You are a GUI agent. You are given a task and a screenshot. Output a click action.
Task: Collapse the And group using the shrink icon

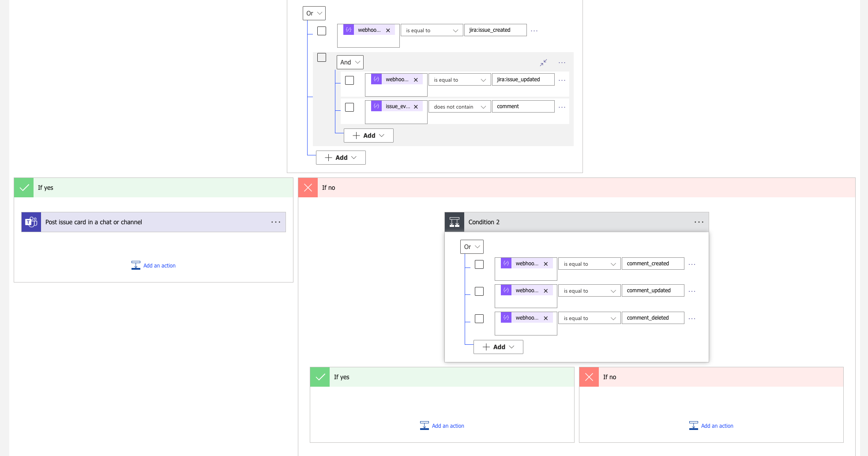(x=543, y=63)
